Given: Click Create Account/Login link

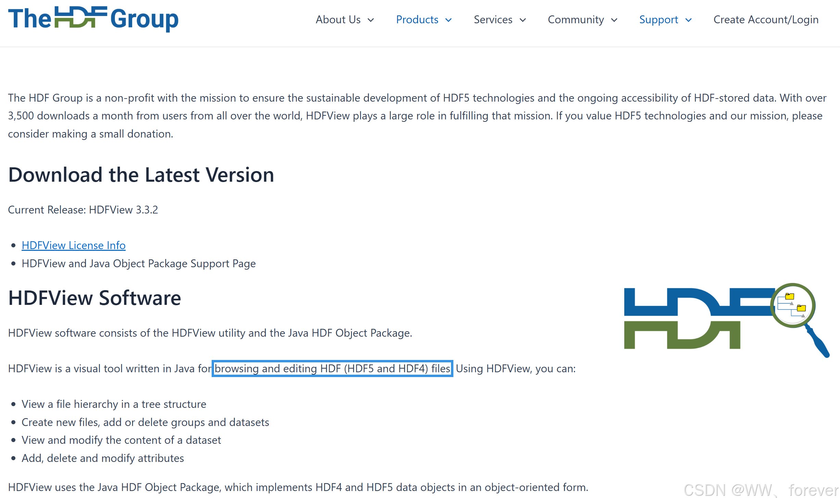Looking at the screenshot, I should pyautogui.click(x=766, y=20).
